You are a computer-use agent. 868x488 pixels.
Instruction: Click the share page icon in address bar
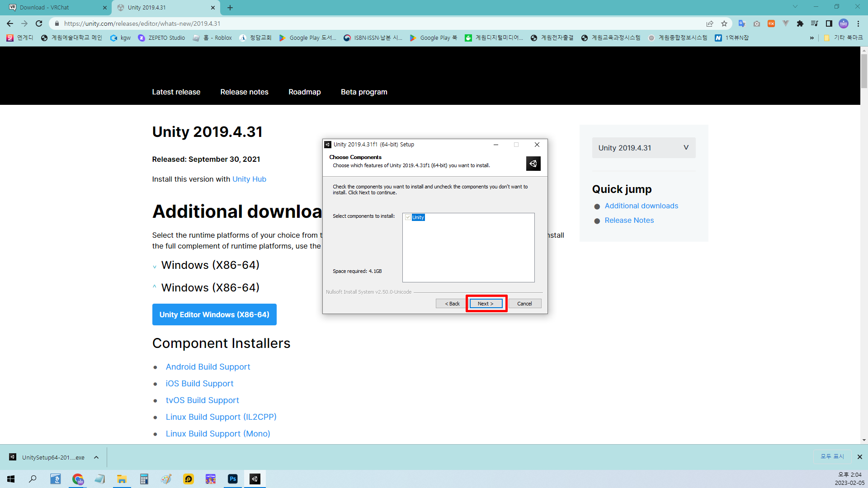[710, 23]
